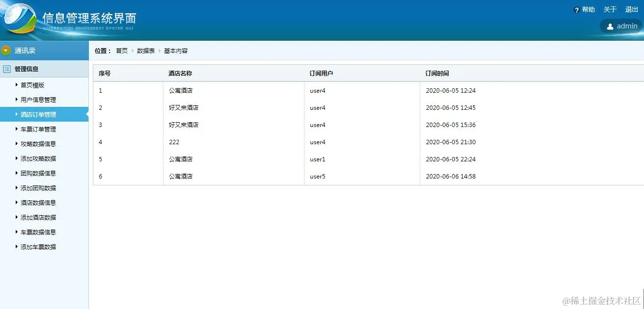Click the 序号 column header

[x=105, y=74]
